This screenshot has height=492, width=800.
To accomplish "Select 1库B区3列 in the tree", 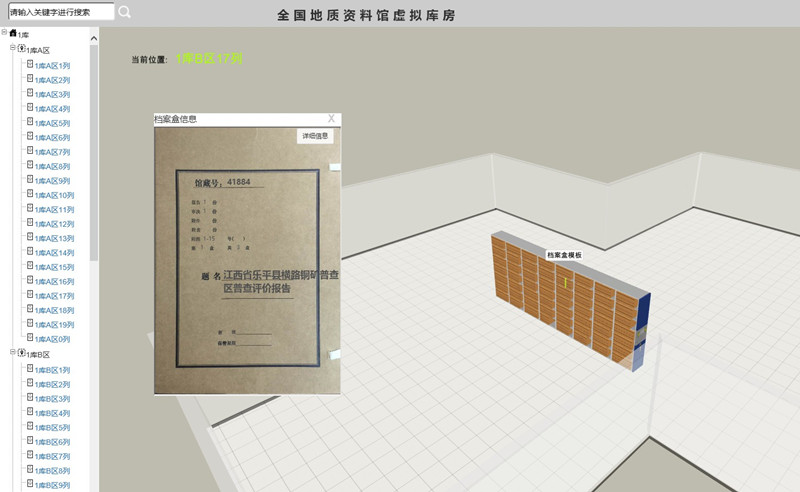I will click(x=53, y=399).
